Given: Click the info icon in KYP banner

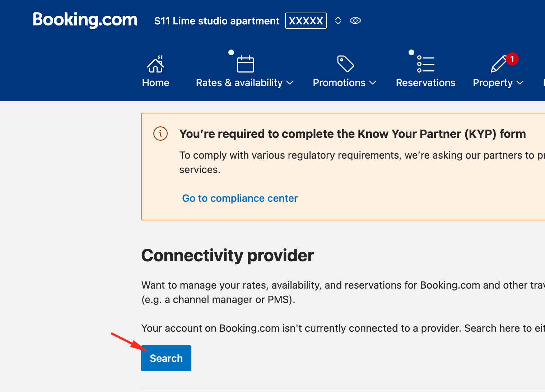Looking at the screenshot, I should tap(160, 134).
